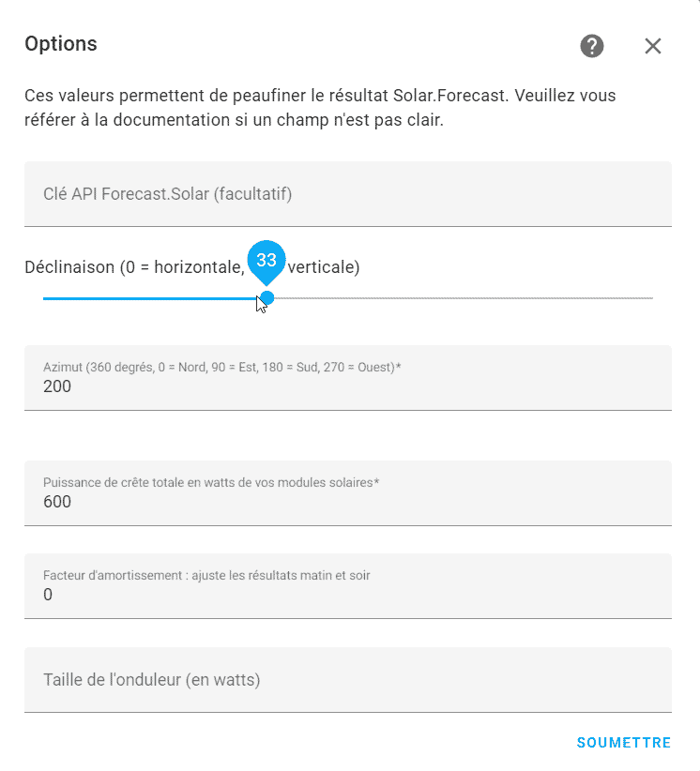
Task: Focus the Puissance de crête totale field
Action: click(x=348, y=492)
